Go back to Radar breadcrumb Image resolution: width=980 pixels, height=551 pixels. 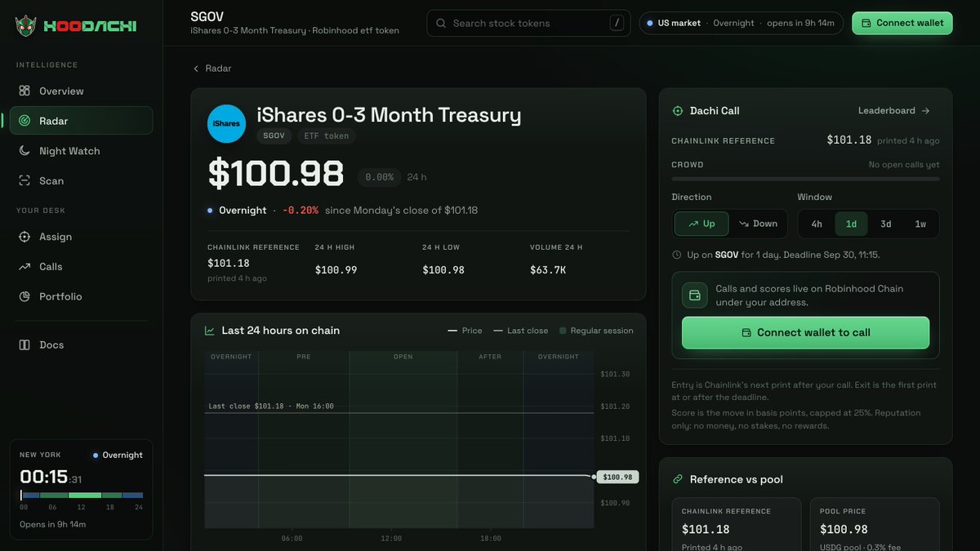pyautogui.click(x=212, y=69)
